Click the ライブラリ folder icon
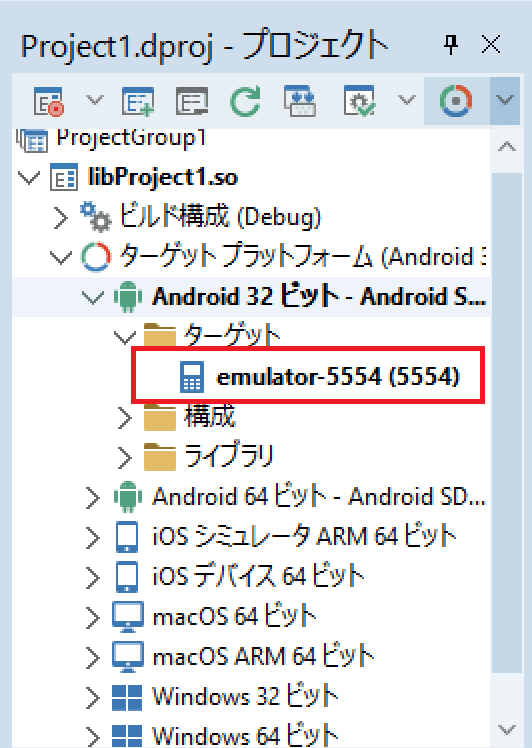The height and width of the screenshot is (748, 532). (x=160, y=457)
